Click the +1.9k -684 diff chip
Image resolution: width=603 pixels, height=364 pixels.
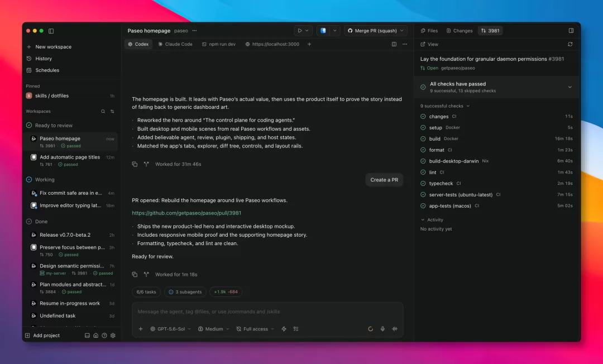[x=226, y=292]
